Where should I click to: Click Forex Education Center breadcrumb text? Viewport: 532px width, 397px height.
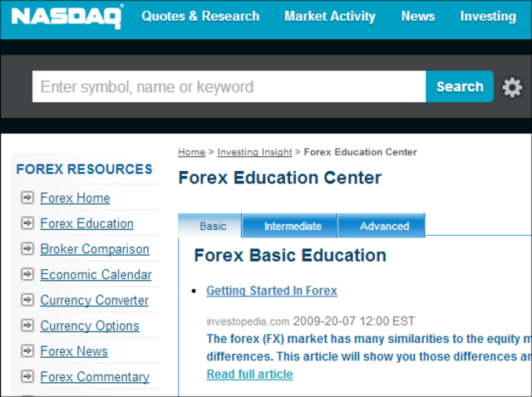coord(360,152)
